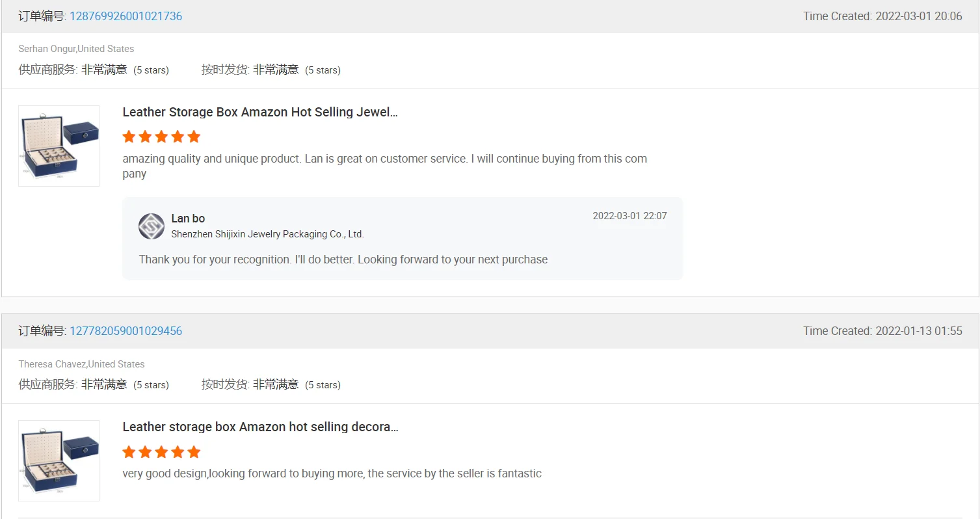The image size is (980, 519).
Task: Click seller reply "Thank you for your recognition"
Action: click(343, 259)
